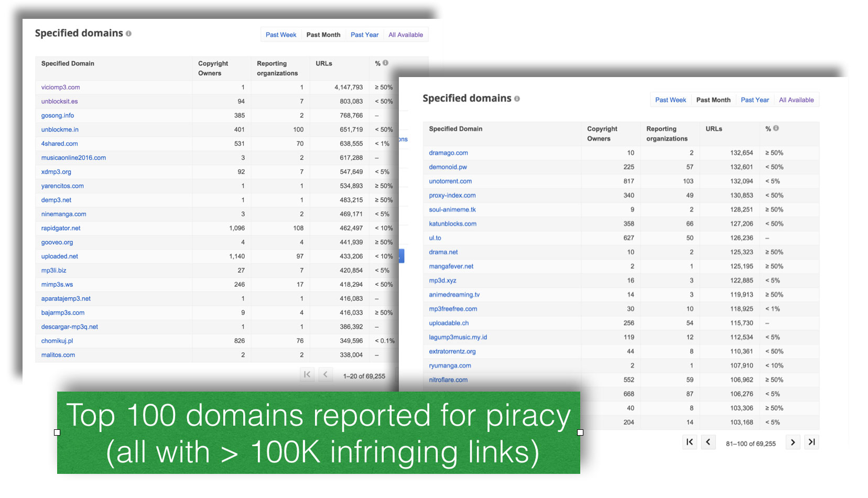Click Reporting organizations header in right table
The height and width of the screenshot is (498, 868).
coord(667,134)
